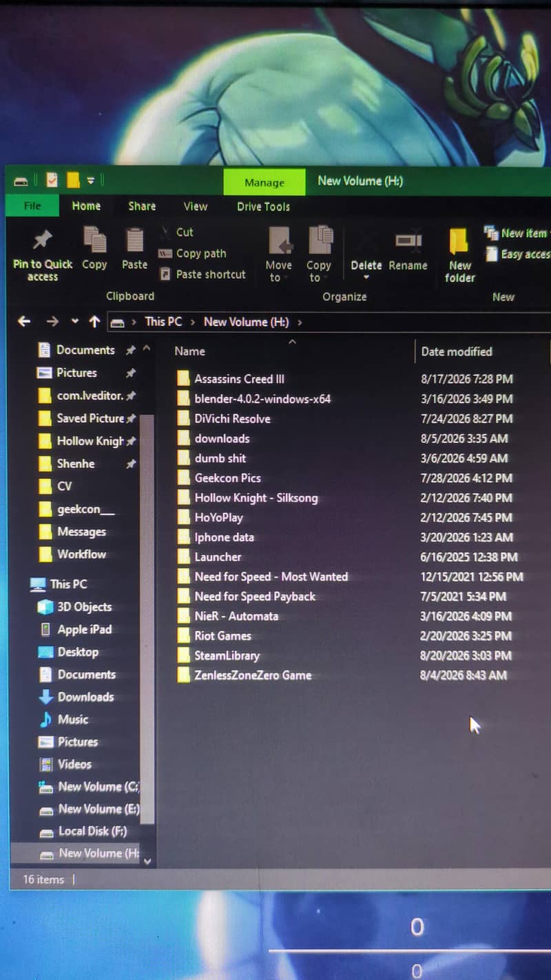The image size is (551, 980).
Task: Click the navigation pane scroll down arrow
Action: [x=147, y=861]
